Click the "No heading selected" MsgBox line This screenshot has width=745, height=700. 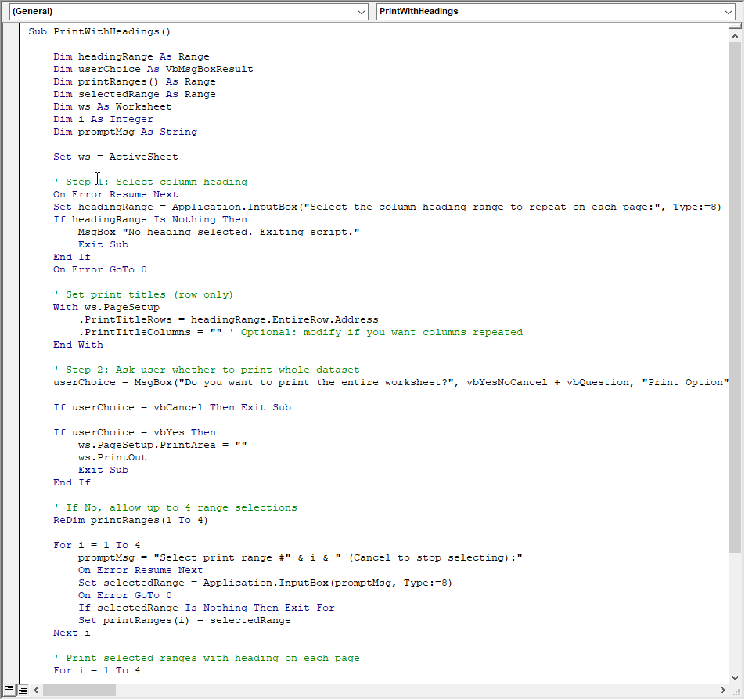tap(219, 232)
